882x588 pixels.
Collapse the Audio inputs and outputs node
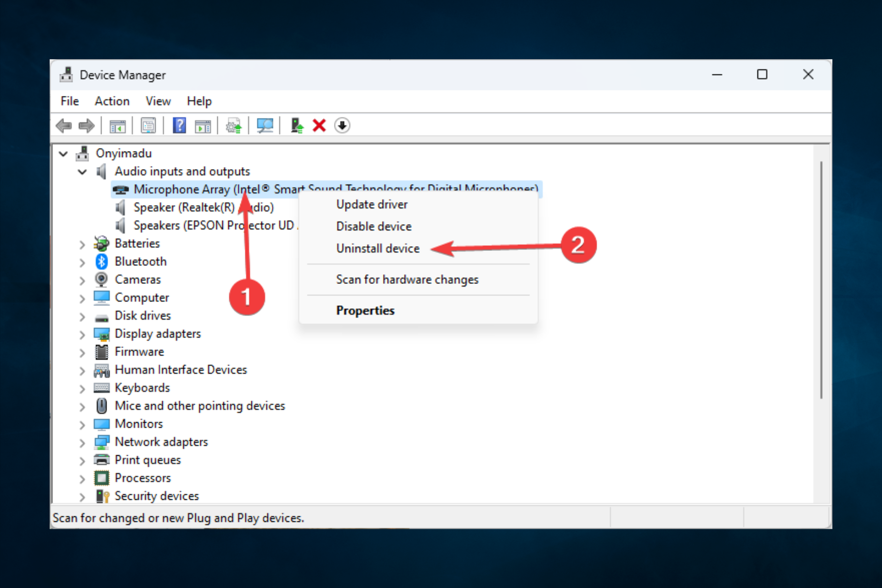coord(82,172)
